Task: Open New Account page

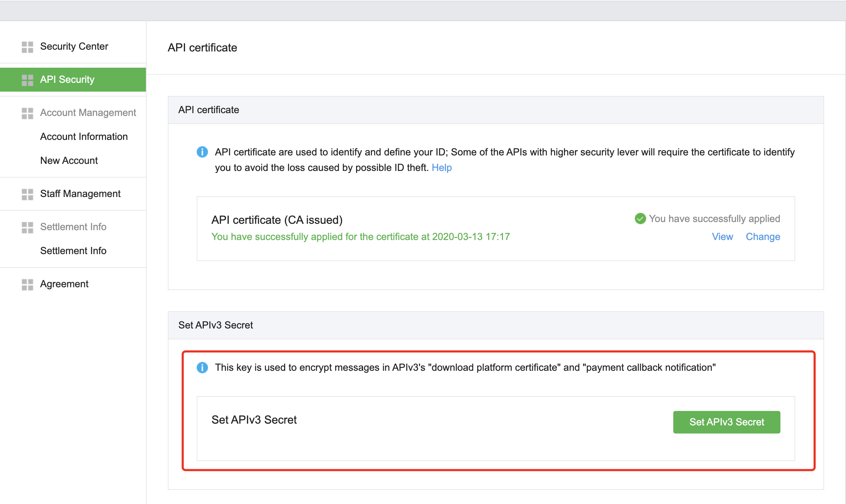Action: coord(69,160)
